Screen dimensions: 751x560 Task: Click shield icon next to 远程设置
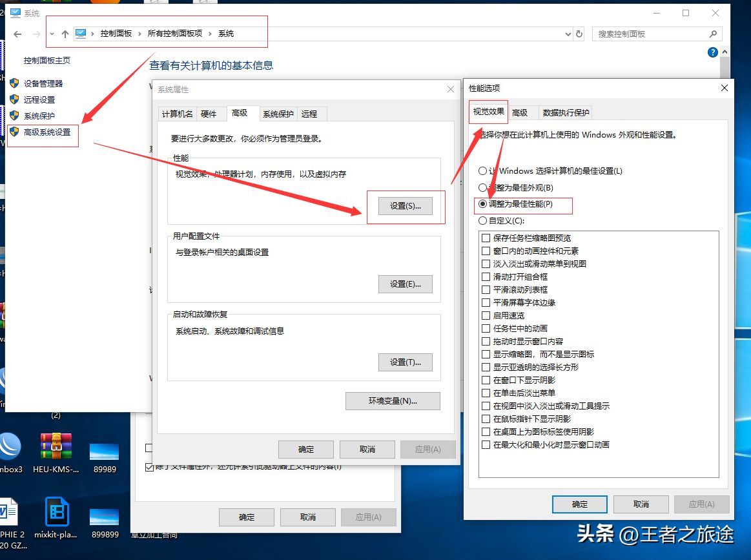click(14, 99)
